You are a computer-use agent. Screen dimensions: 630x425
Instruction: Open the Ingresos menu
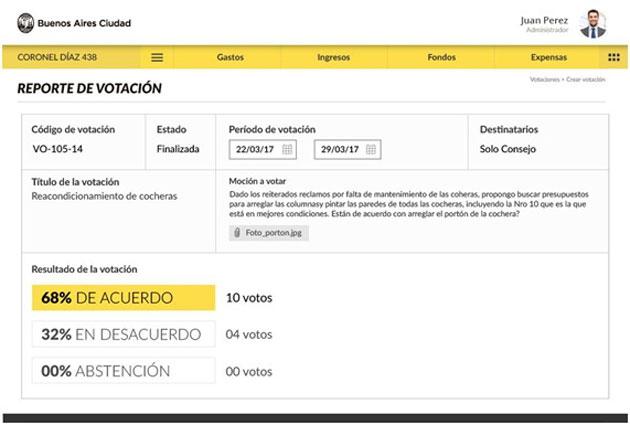click(x=333, y=58)
